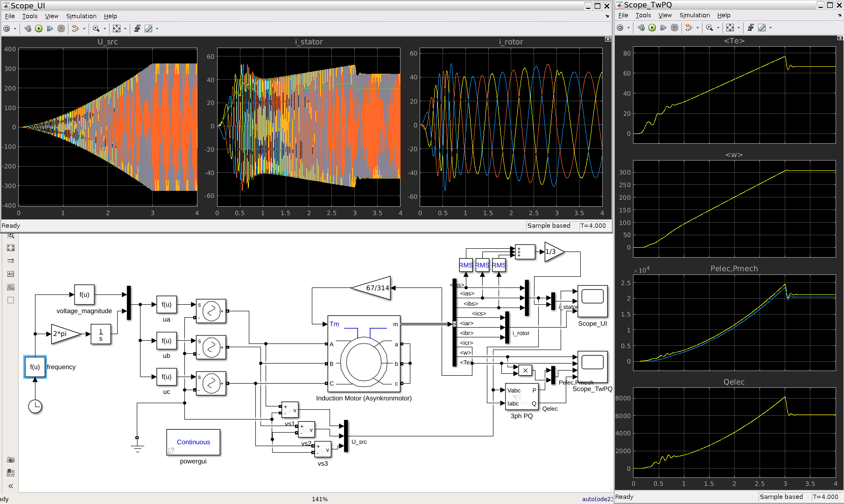Expand the zoom dropdown arrow in Scope_UI
The width and height of the screenshot is (844, 504).
(x=105, y=29)
